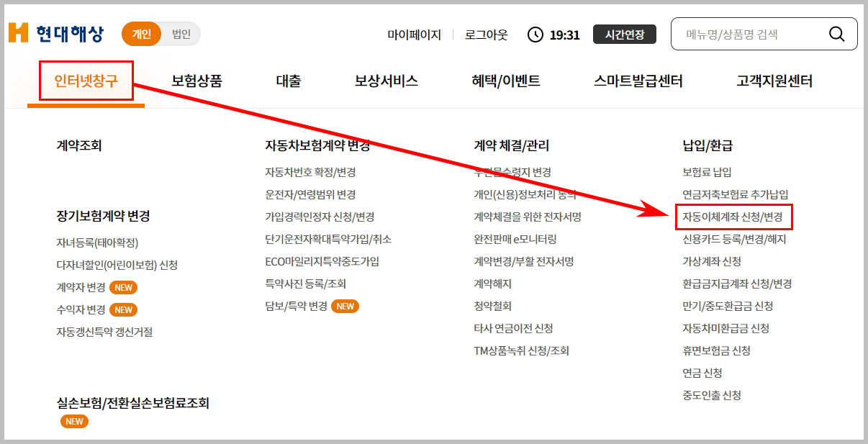Open 계약체결을 위한 전자서명

coord(527,217)
